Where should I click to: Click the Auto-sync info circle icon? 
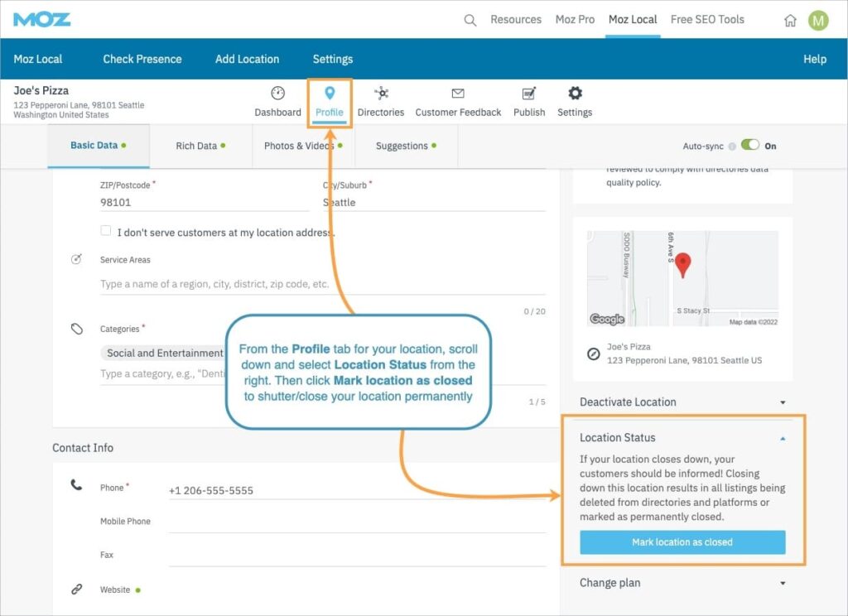[732, 146]
